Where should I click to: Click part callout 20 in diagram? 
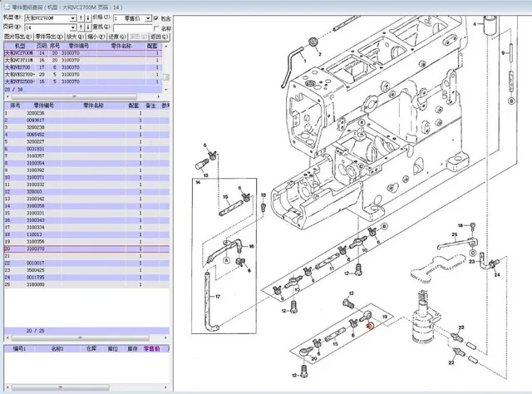point(371,327)
